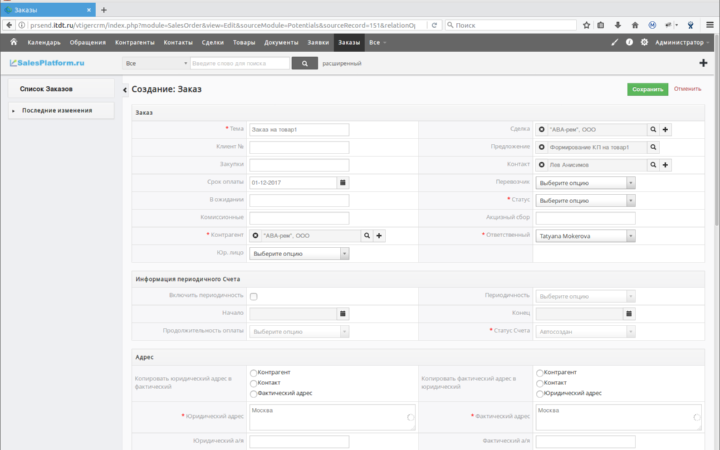Click the SalesPlatform.ru logo

(x=47, y=63)
